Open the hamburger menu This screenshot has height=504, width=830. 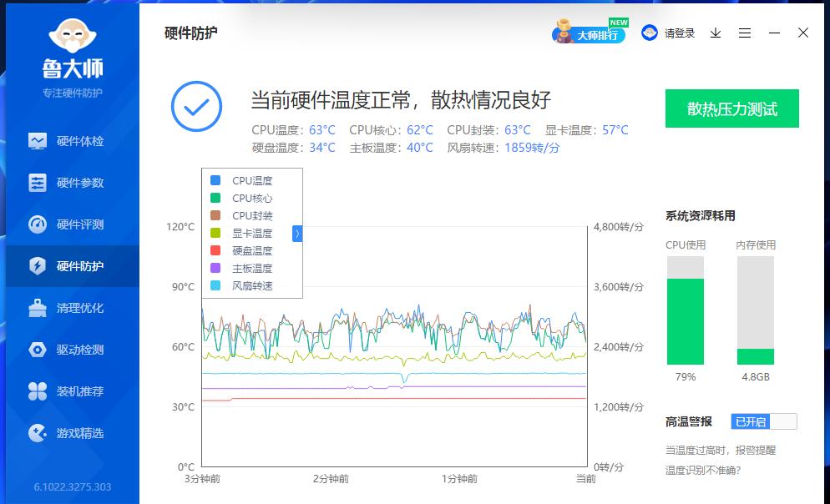pos(745,33)
